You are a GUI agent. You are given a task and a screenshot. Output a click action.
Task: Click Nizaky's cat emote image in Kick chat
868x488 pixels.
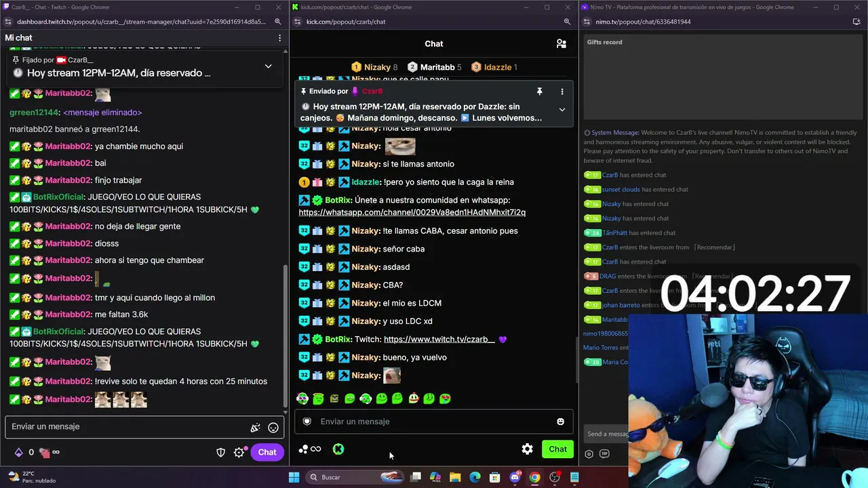pos(400,146)
